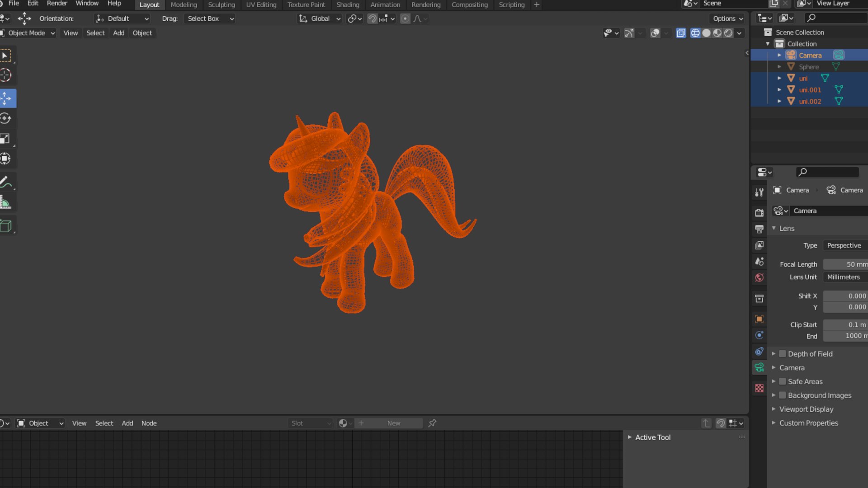Switch viewport shading to Rendered
868x488 pixels.
coord(728,33)
